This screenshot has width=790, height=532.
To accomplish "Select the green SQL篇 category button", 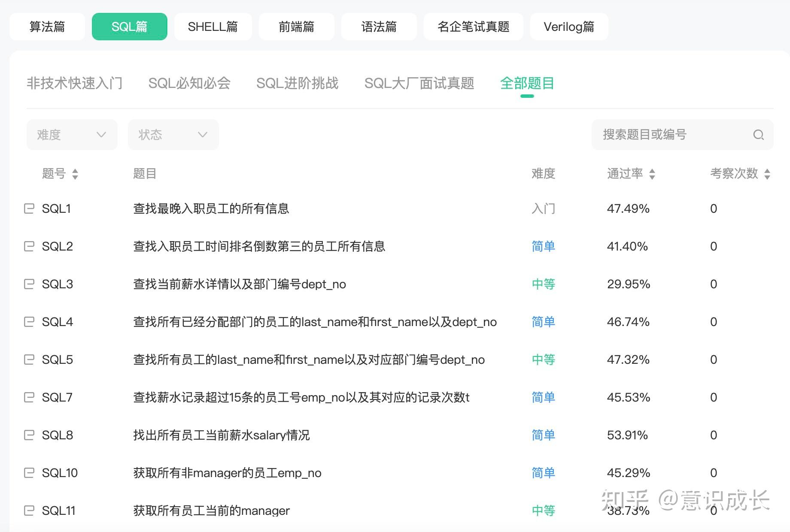I will [x=130, y=26].
